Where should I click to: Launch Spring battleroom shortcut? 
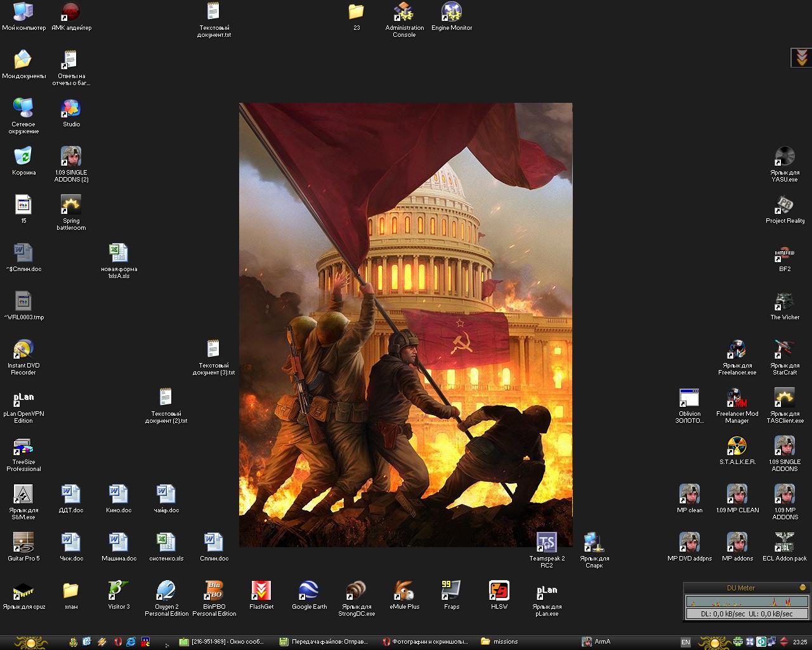click(x=71, y=213)
